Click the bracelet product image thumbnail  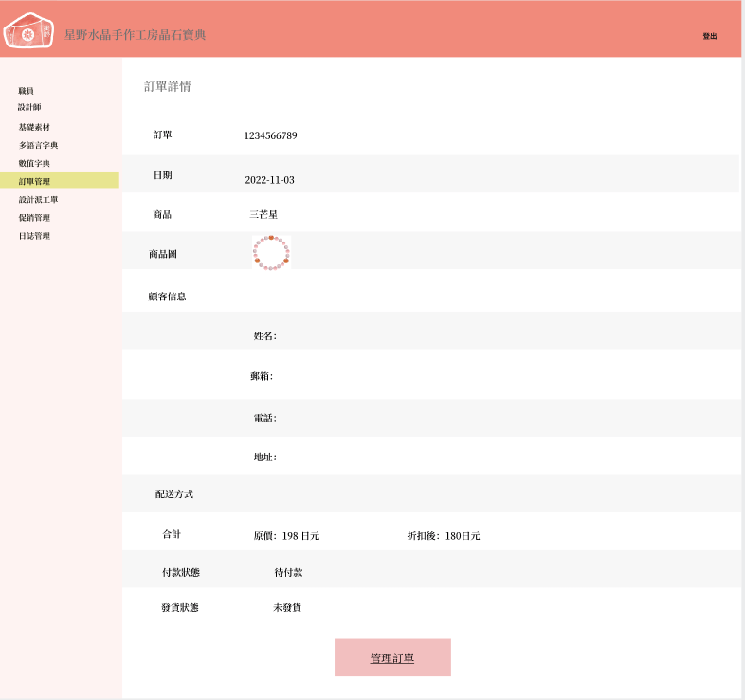click(x=271, y=253)
